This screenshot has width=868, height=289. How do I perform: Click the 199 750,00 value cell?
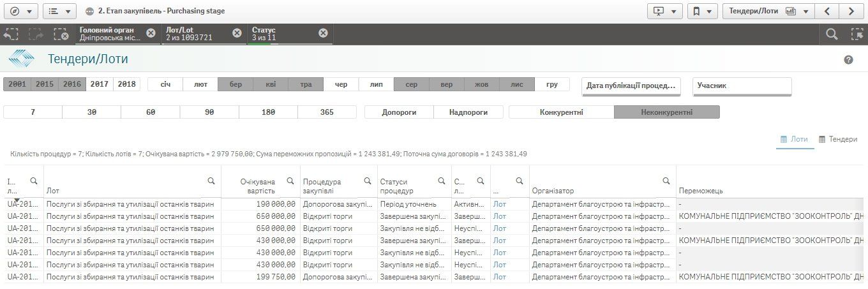click(x=260, y=277)
